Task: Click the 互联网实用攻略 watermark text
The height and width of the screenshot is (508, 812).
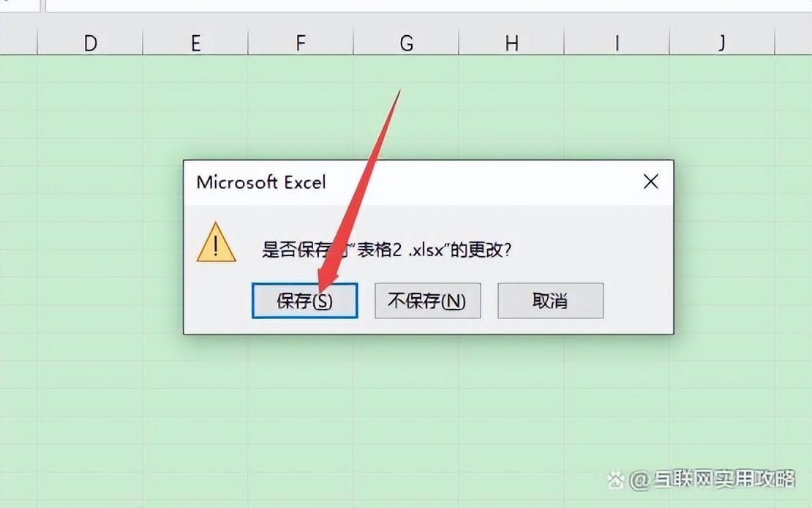Action: tap(724, 479)
